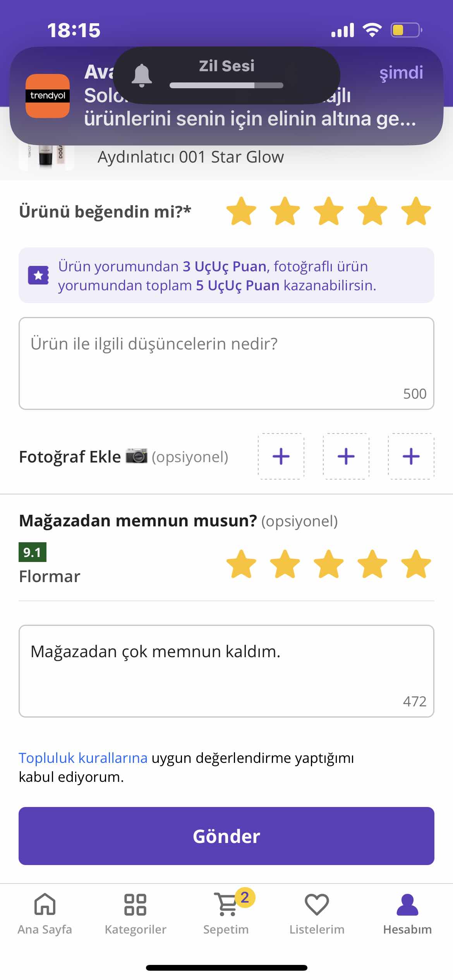Tap the ringer bell icon
The image size is (453, 980).
[x=142, y=75]
